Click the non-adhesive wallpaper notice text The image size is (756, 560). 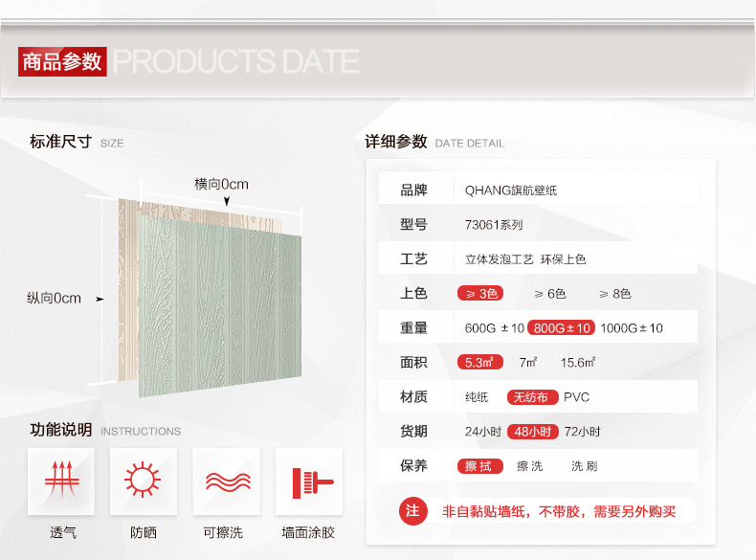(559, 511)
